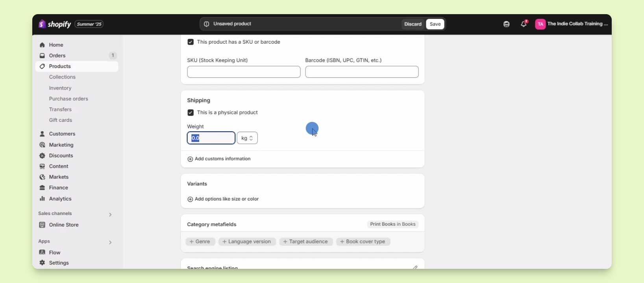Add the Language version metafield
Image resolution: width=644 pixels, height=283 pixels.
tap(247, 242)
